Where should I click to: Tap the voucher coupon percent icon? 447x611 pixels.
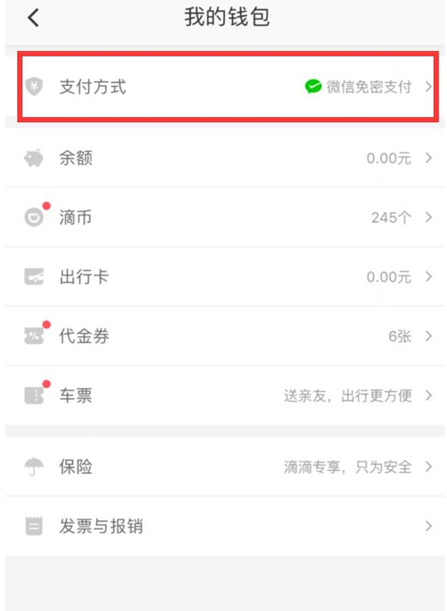[x=34, y=336]
